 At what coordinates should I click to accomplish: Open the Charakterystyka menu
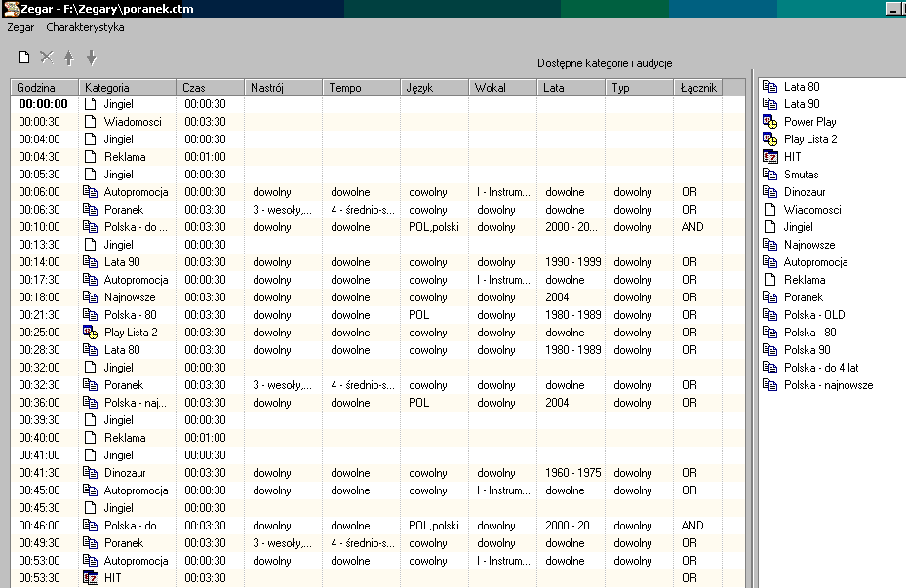point(85,27)
